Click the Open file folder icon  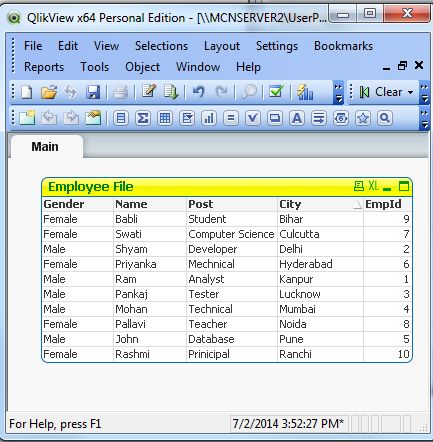click(x=49, y=92)
